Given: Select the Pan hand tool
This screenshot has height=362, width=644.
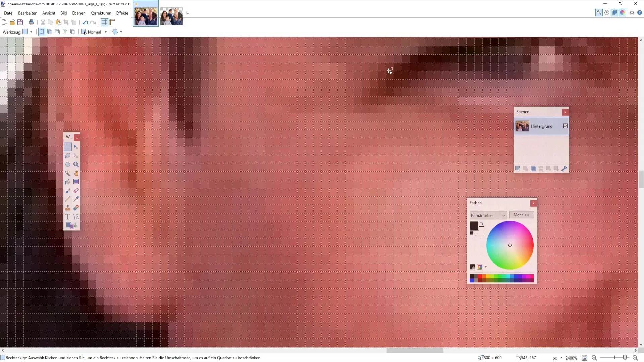Looking at the screenshot, I should click(x=76, y=173).
